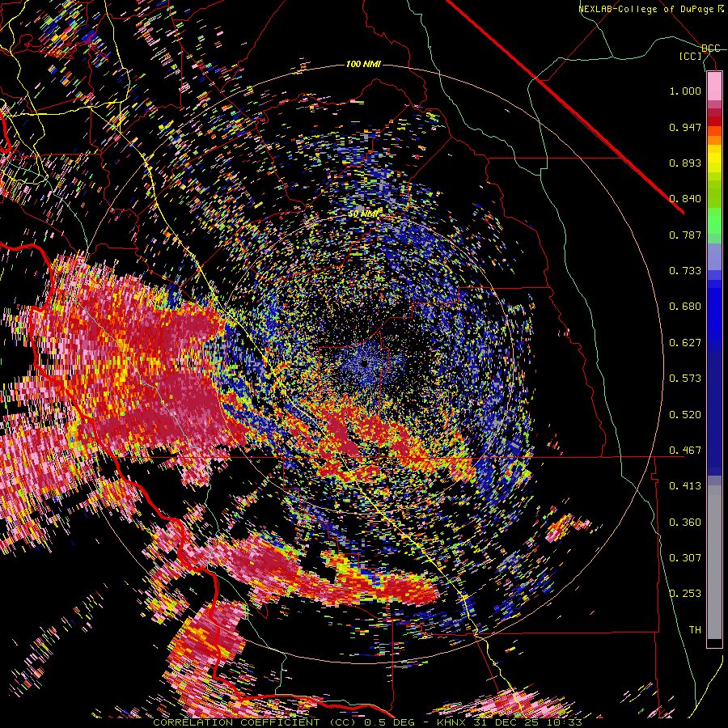Click the TH legend label
This screenshot has height=728, width=728.
pyautogui.click(x=695, y=630)
